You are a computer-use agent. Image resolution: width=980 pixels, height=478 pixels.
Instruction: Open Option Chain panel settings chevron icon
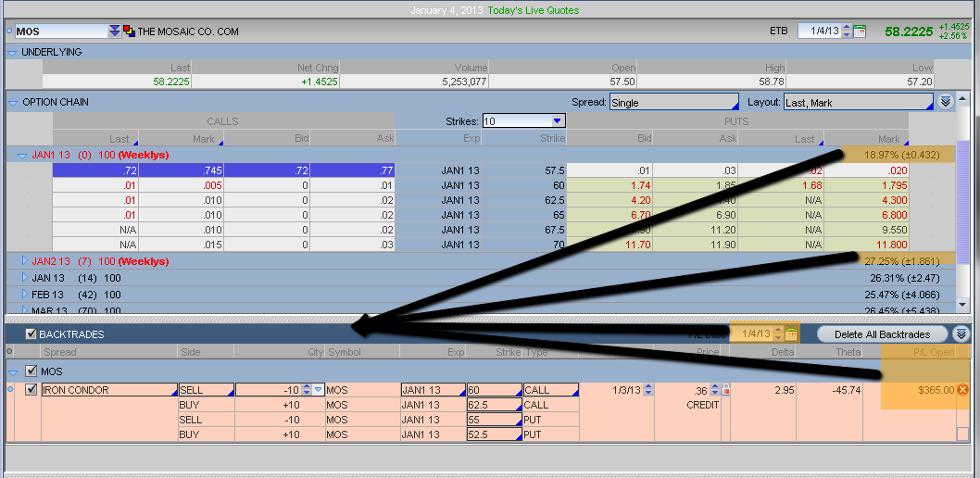[945, 102]
